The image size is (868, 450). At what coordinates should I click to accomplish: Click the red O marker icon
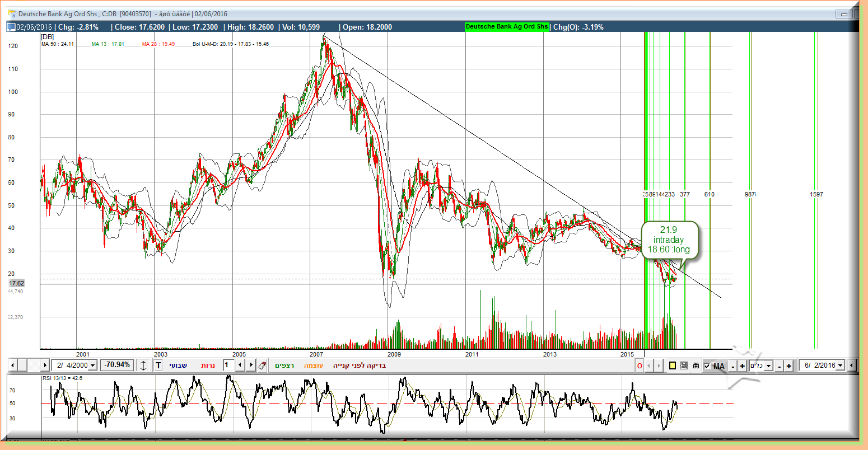[640, 366]
